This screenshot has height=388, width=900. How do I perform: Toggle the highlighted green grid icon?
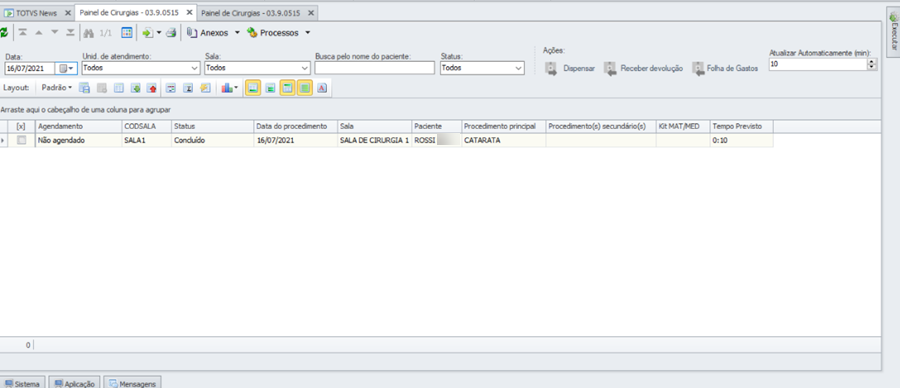(x=305, y=88)
